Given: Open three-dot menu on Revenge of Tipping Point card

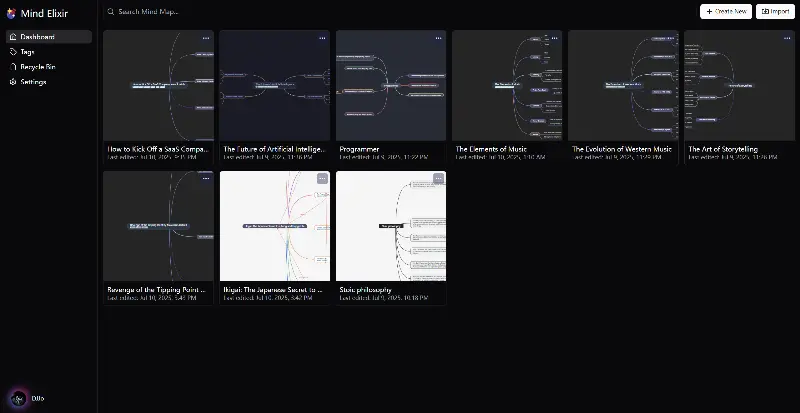Looking at the screenshot, I should (206, 178).
